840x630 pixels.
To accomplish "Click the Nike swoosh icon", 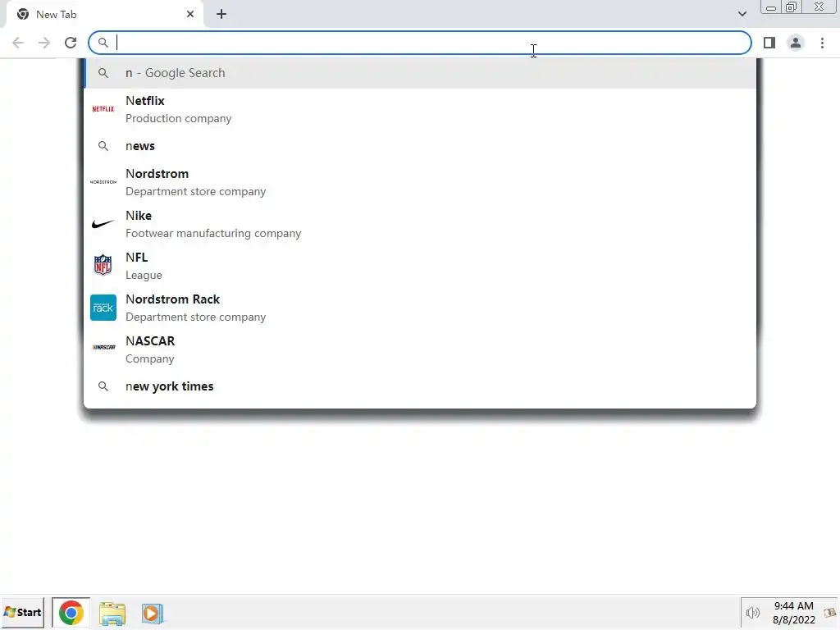I will (103, 224).
